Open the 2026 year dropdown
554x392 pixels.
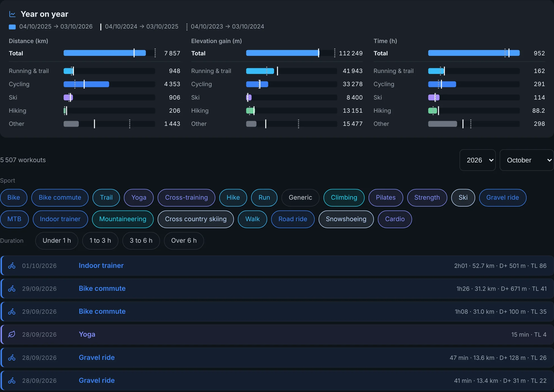coord(478,160)
